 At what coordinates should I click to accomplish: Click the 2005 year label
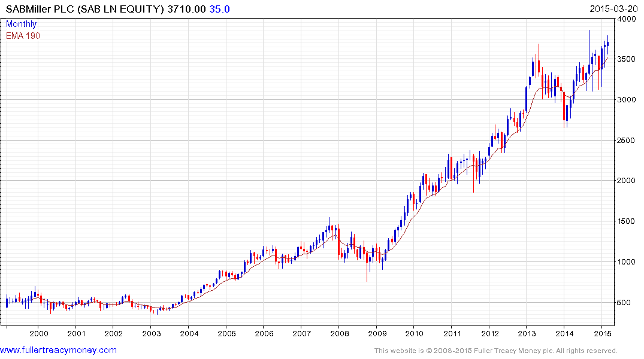[x=226, y=333]
